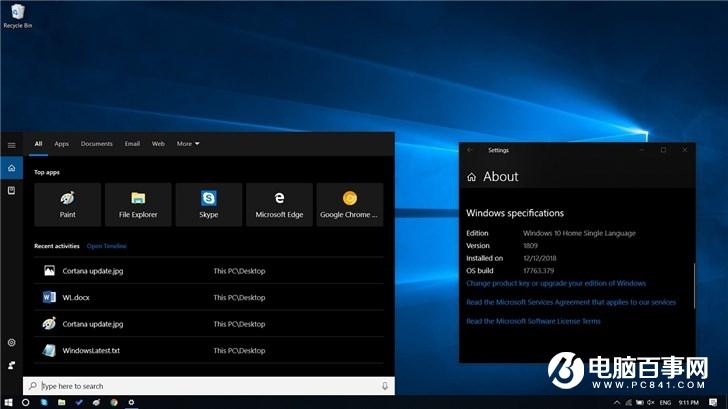Switch to Settings via the taskbar gear icon
This screenshot has width=728, height=409.
coord(131,403)
